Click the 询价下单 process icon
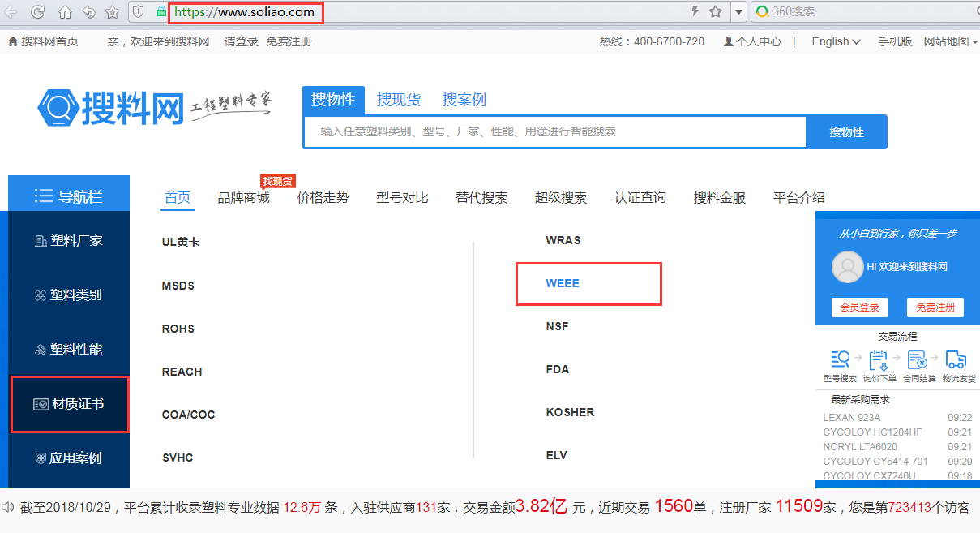The image size is (980, 533). tap(879, 359)
